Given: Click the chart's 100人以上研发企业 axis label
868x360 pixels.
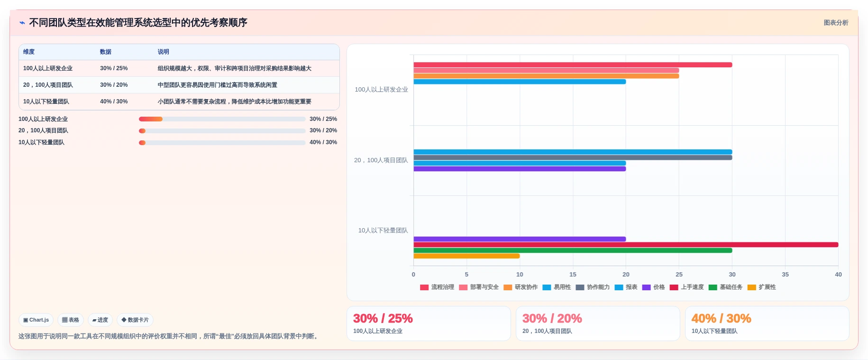Looking at the screenshot, I should (381, 90).
